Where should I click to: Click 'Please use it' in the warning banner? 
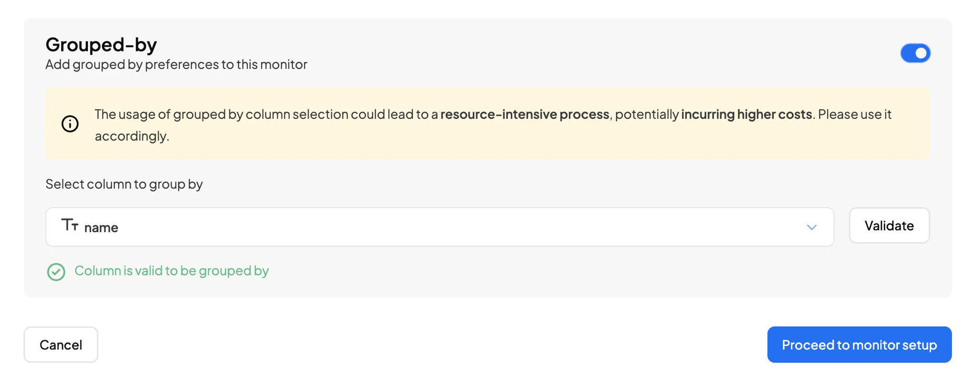(x=855, y=114)
